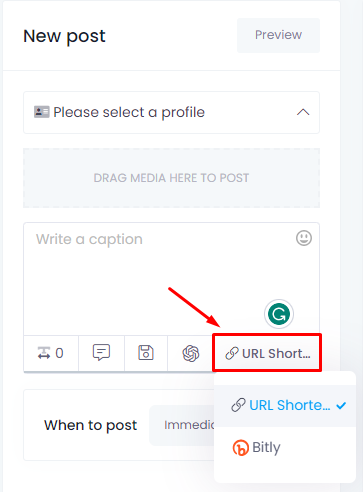
Task: Click the profile card icon
Action: 42,112
